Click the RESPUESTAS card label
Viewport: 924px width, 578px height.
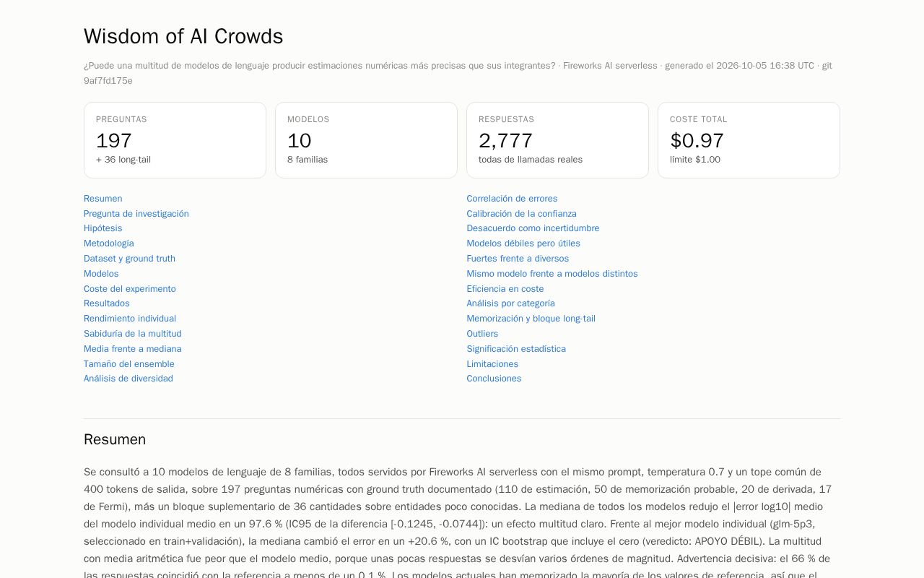[x=507, y=119]
